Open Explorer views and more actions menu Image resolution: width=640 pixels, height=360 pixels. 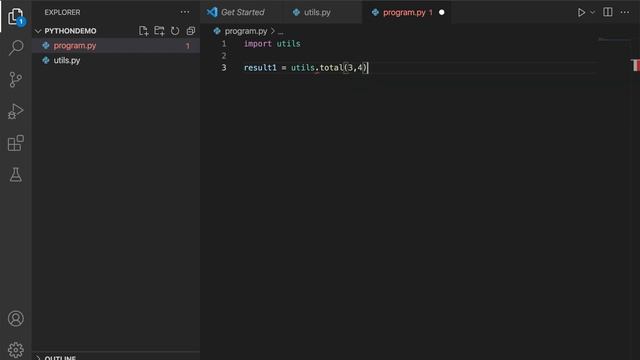185,12
